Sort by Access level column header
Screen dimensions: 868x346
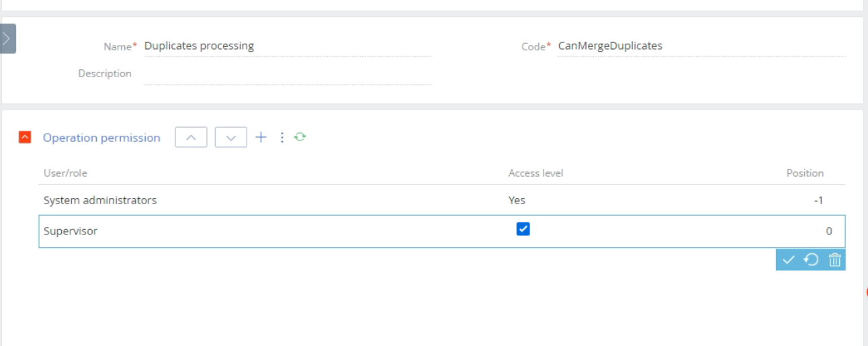coord(535,173)
